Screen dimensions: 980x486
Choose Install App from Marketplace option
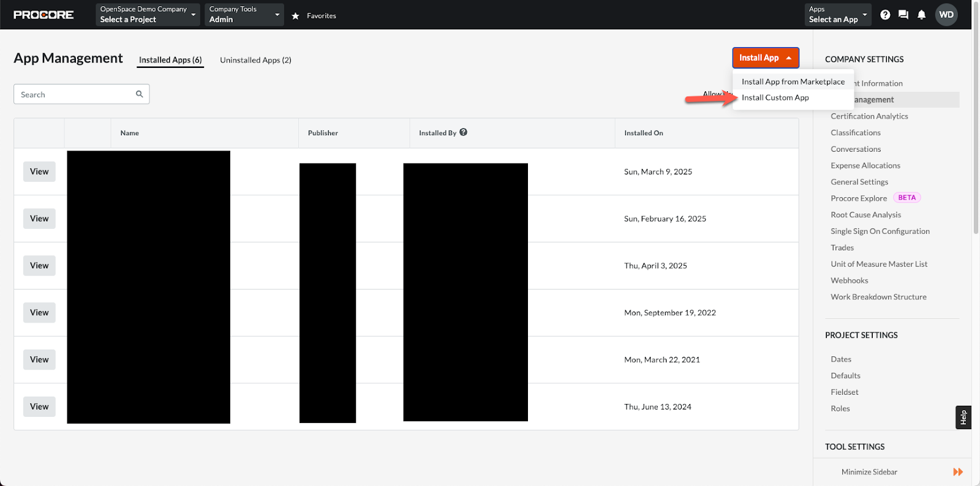793,81
